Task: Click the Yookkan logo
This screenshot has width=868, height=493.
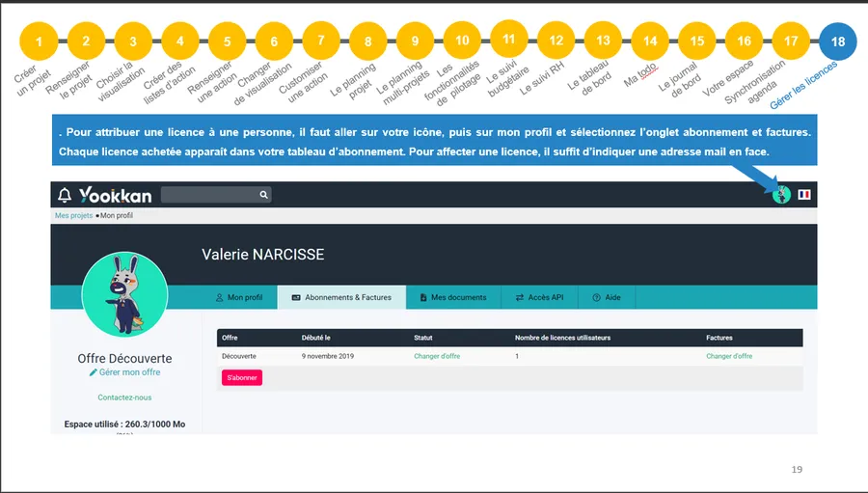Action: (x=115, y=195)
